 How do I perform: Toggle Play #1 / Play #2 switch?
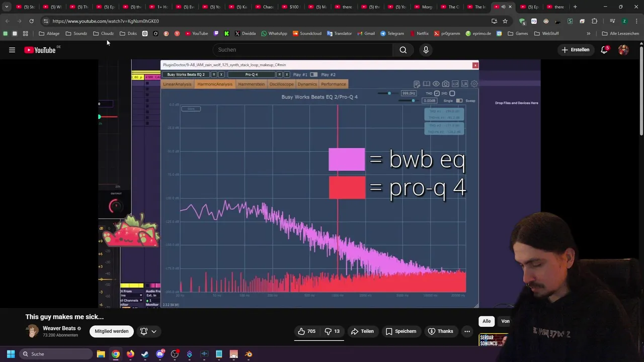[x=313, y=74]
